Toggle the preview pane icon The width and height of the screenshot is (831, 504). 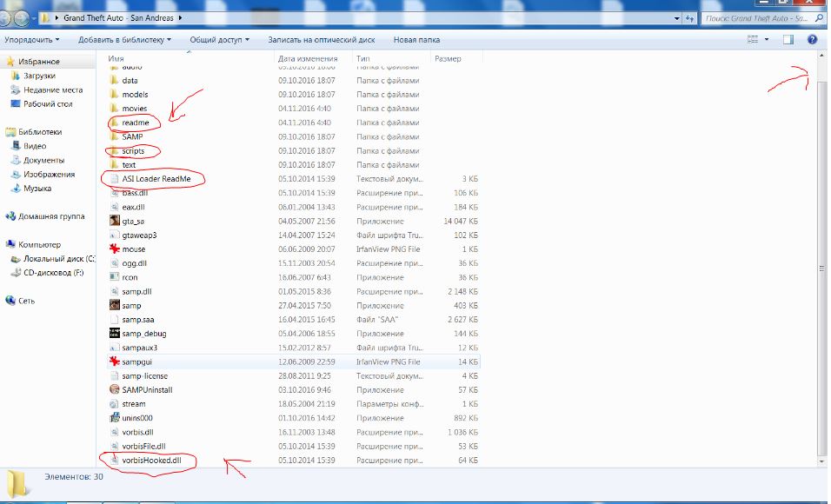click(788, 40)
